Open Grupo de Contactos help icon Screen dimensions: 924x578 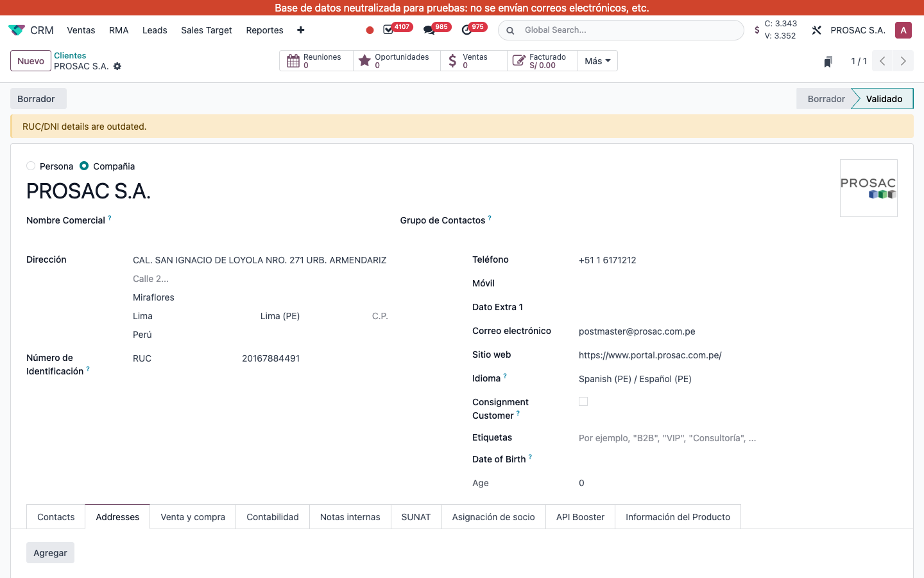click(x=490, y=218)
